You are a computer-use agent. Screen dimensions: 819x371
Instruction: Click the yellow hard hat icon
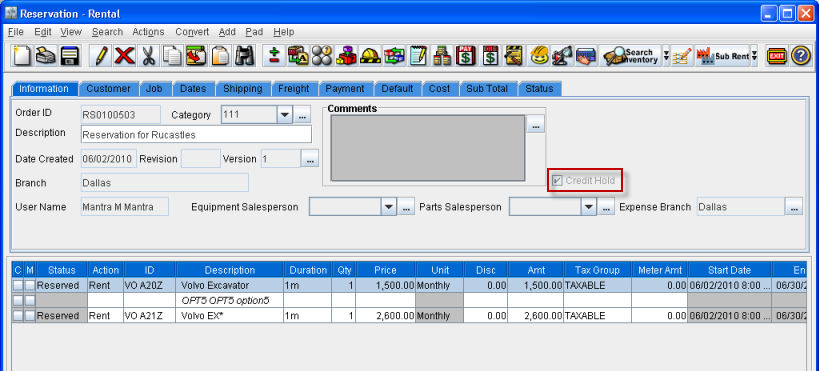pyautogui.click(x=370, y=55)
